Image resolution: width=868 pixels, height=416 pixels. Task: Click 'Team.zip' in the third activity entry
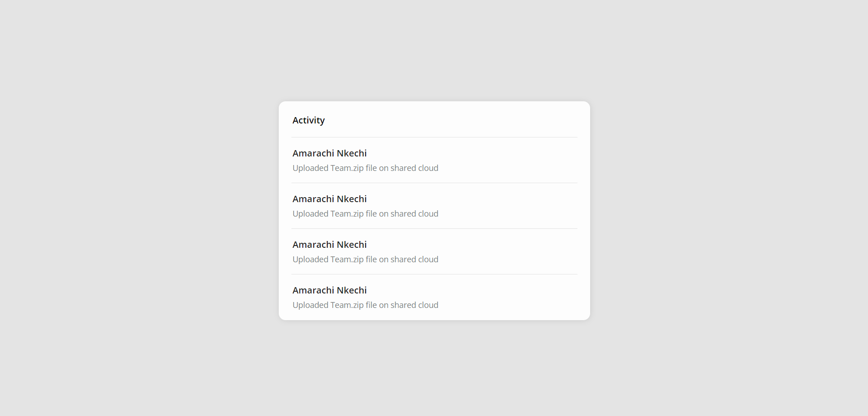[347, 260]
